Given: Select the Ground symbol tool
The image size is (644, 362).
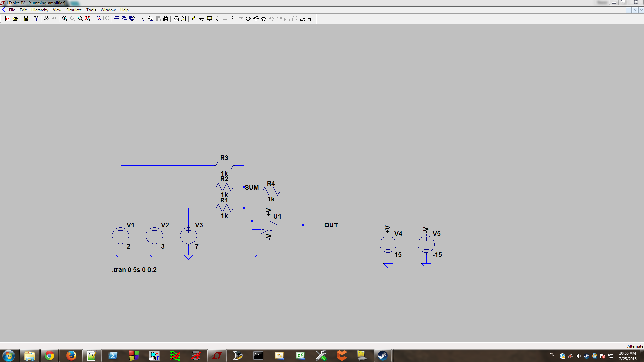Looking at the screenshot, I should point(202,19).
